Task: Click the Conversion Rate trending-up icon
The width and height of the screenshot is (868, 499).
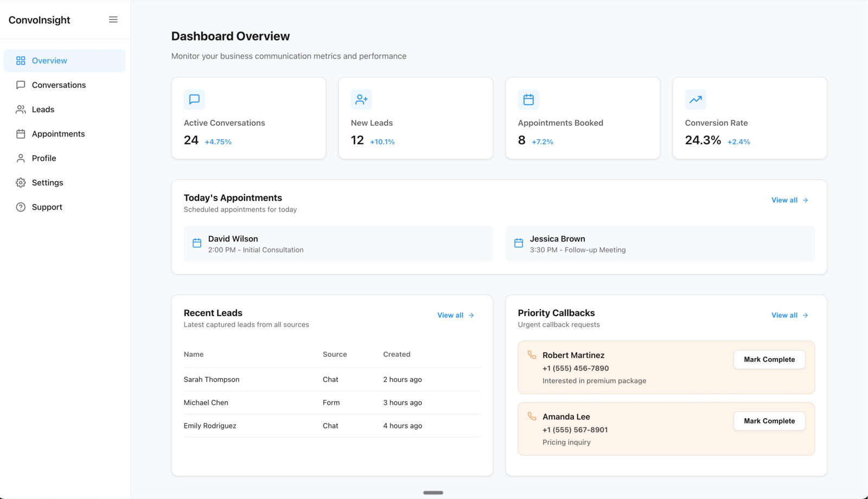Action: coord(695,99)
